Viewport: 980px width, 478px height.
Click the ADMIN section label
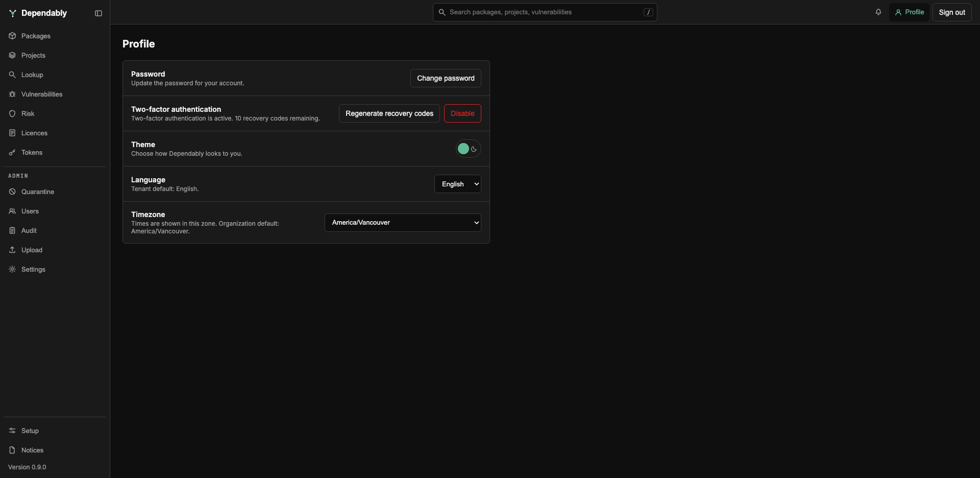pyautogui.click(x=18, y=176)
